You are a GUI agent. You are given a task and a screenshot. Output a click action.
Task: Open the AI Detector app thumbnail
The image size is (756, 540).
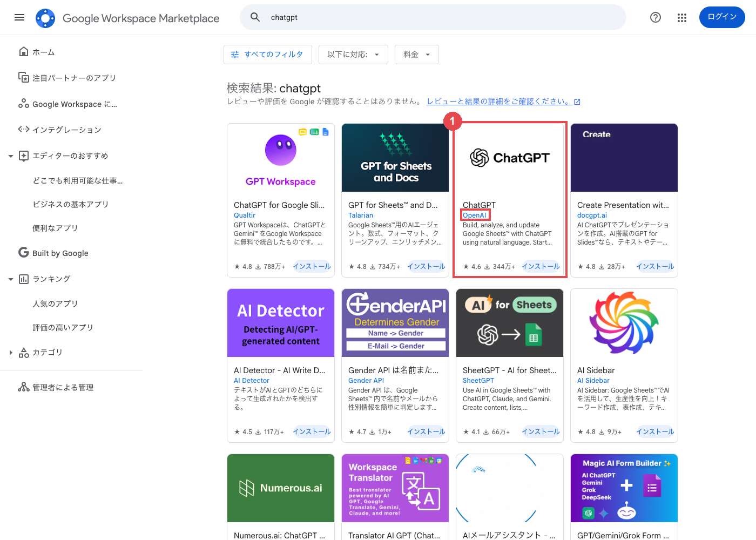281,323
